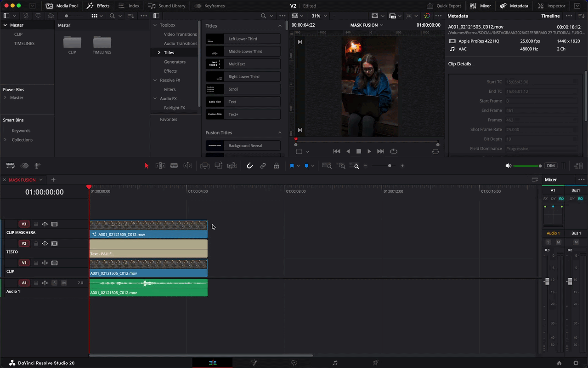The height and width of the screenshot is (368, 588).
Task: Expand the Collections smart bin
Action: [5, 140]
